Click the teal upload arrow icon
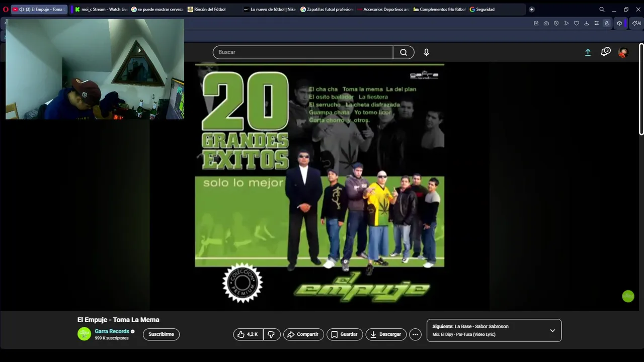 (x=588, y=52)
